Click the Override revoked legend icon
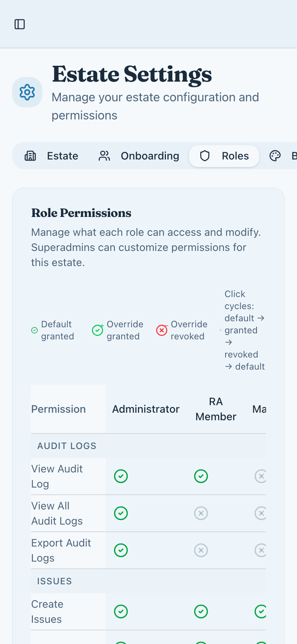 point(162,330)
